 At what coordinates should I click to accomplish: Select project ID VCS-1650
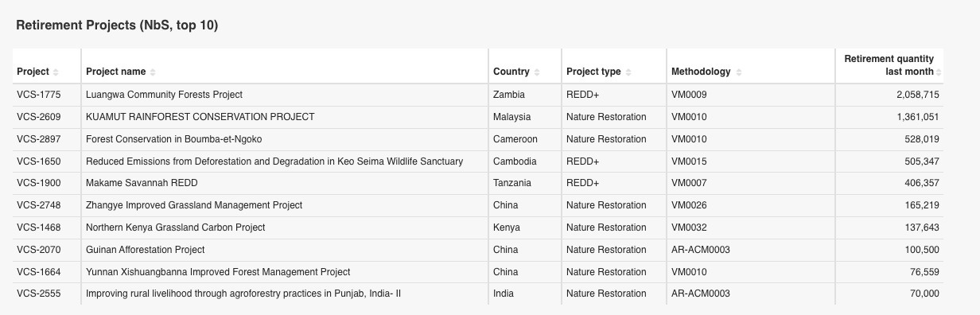click(38, 161)
